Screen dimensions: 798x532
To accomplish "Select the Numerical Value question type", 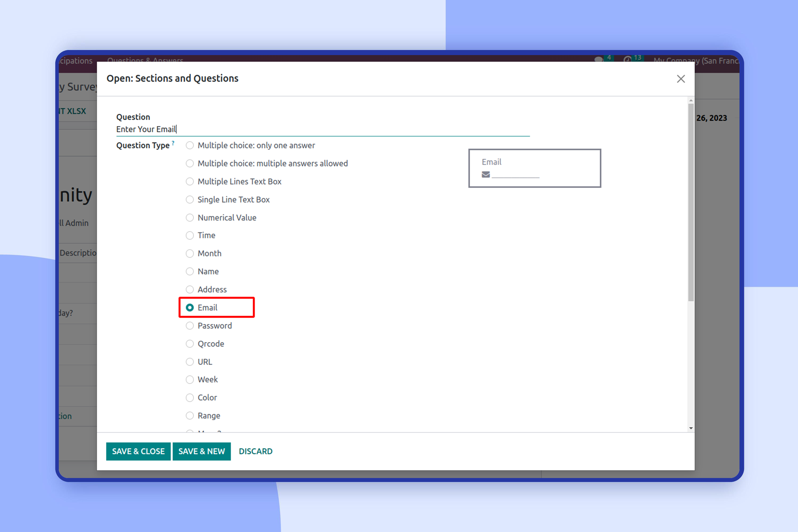I will (190, 218).
